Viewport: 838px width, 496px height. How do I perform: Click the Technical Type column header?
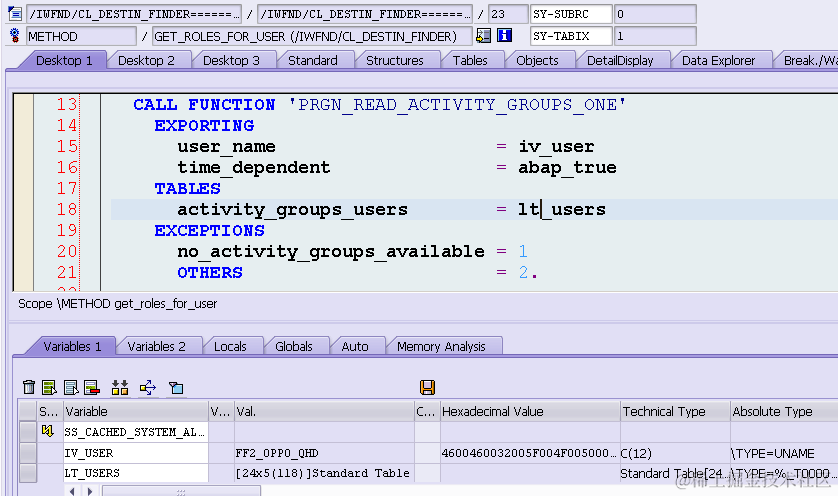point(675,412)
